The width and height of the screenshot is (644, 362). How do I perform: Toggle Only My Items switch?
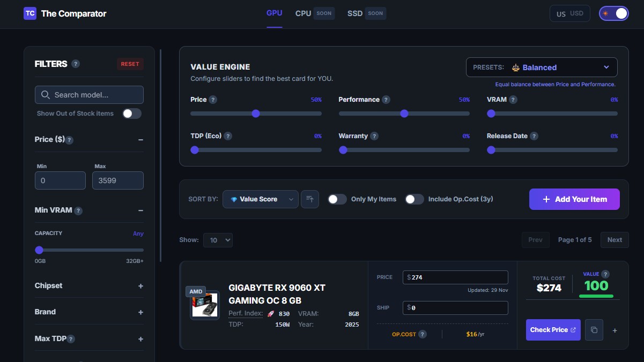(x=337, y=199)
